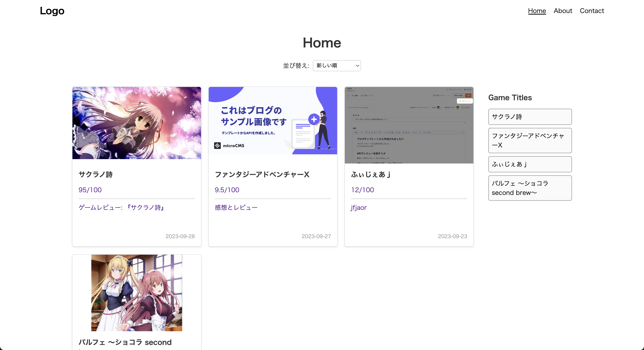Click the 並び替え: label
The height and width of the screenshot is (350, 644).
click(296, 65)
